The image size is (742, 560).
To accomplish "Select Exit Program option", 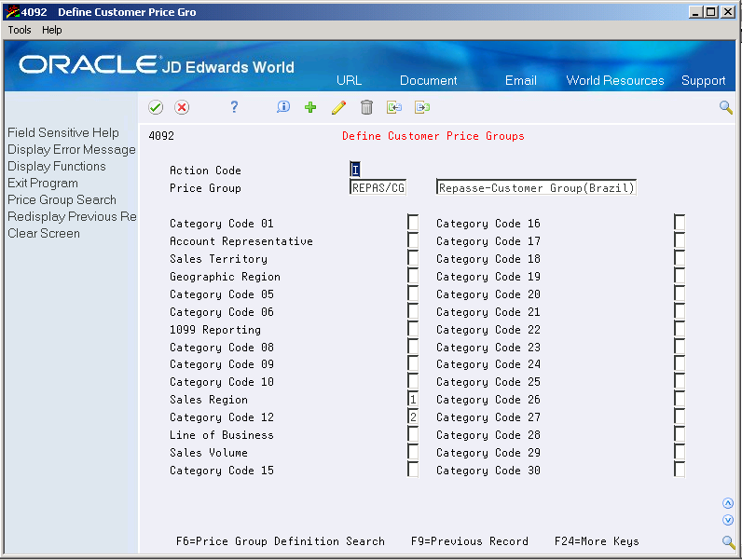I will pyautogui.click(x=43, y=183).
